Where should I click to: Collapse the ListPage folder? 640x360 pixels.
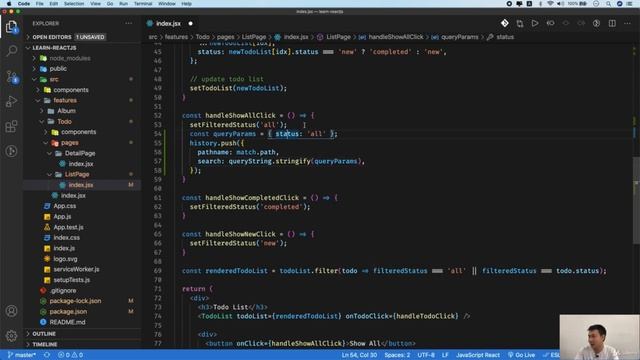(77, 174)
